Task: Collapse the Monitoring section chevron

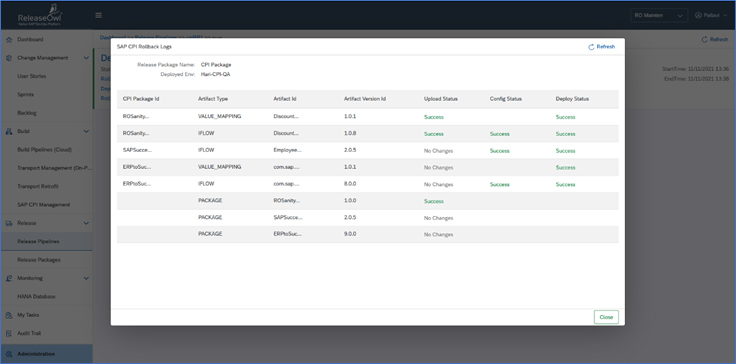Action: click(x=86, y=279)
